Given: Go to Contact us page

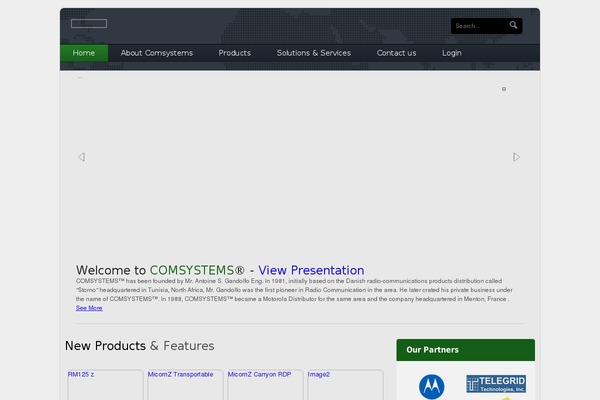Looking at the screenshot, I should [396, 53].
